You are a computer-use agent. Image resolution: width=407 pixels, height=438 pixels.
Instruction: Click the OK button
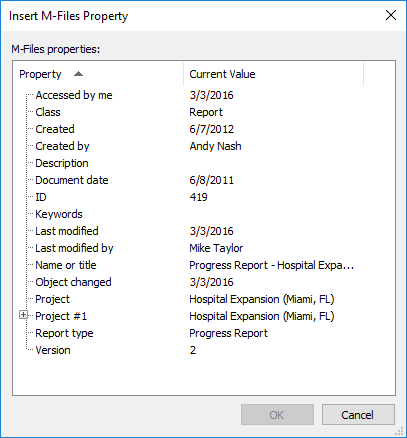coord(277,415)
